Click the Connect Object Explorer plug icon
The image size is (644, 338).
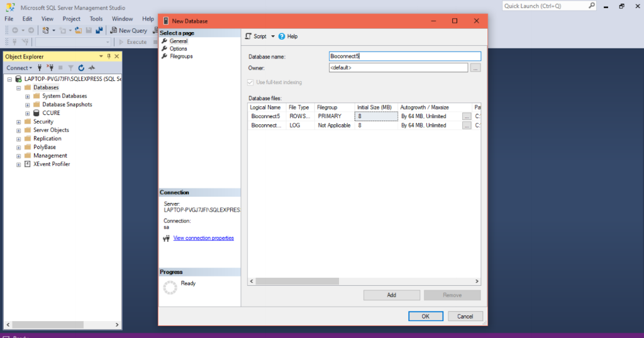(40, 68)
